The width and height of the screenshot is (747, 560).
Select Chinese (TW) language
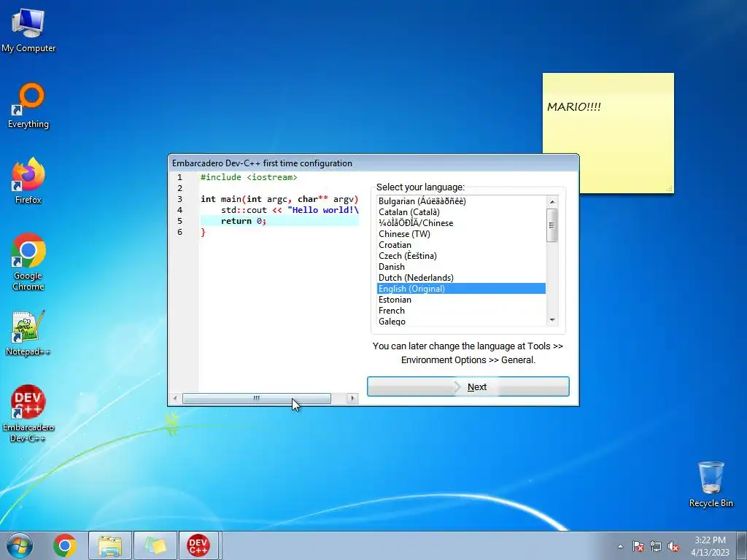(x=461, y=234)
